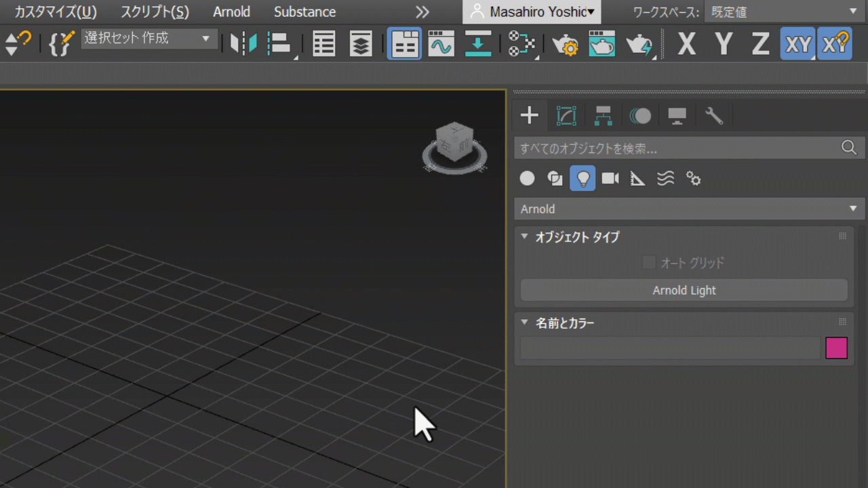Select the Cameras category icon
Screen dimensions: 868x488
[610, 178]
